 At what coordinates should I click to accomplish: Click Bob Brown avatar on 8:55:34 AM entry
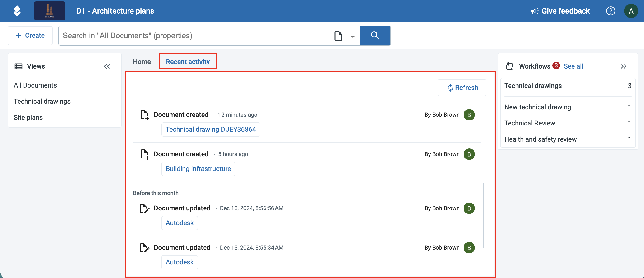(469, 248)
